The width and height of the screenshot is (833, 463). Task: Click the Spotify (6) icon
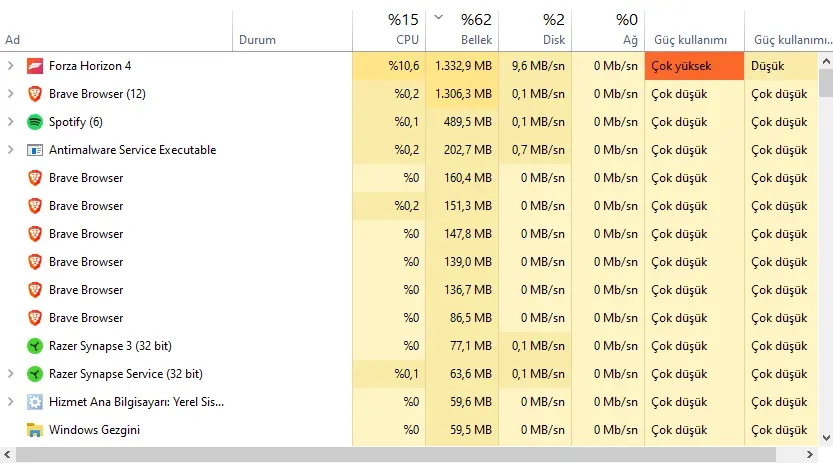coord(35,122)
